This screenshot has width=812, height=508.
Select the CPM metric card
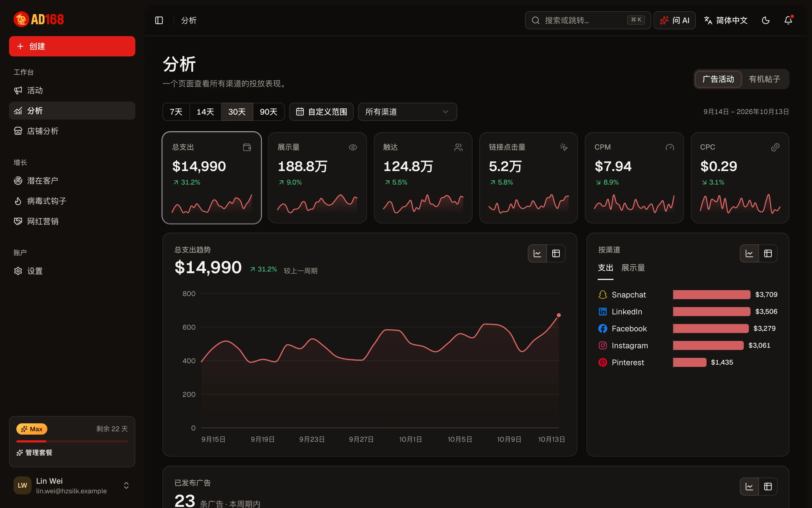(x=634, y=178)
